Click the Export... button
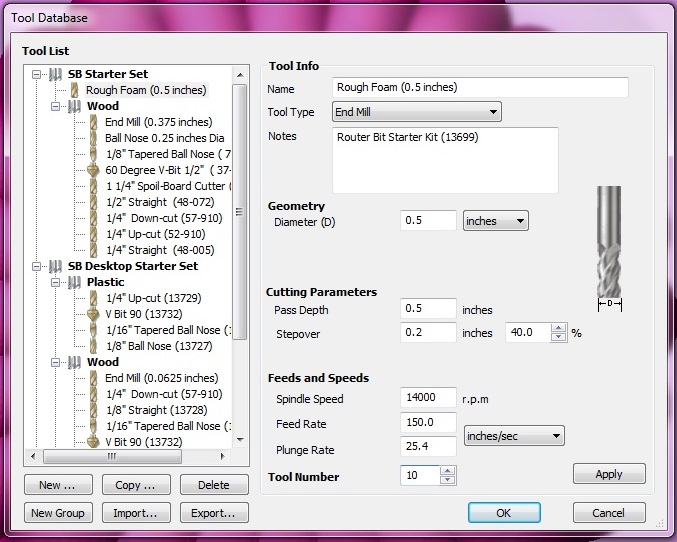This screenshot has width=677, height=542. point(214,513)
